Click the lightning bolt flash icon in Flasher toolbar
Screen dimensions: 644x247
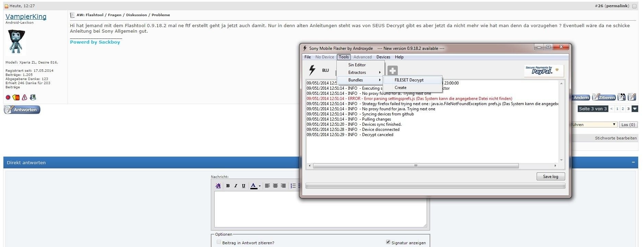pyautogui.click(x=312, y=70)
